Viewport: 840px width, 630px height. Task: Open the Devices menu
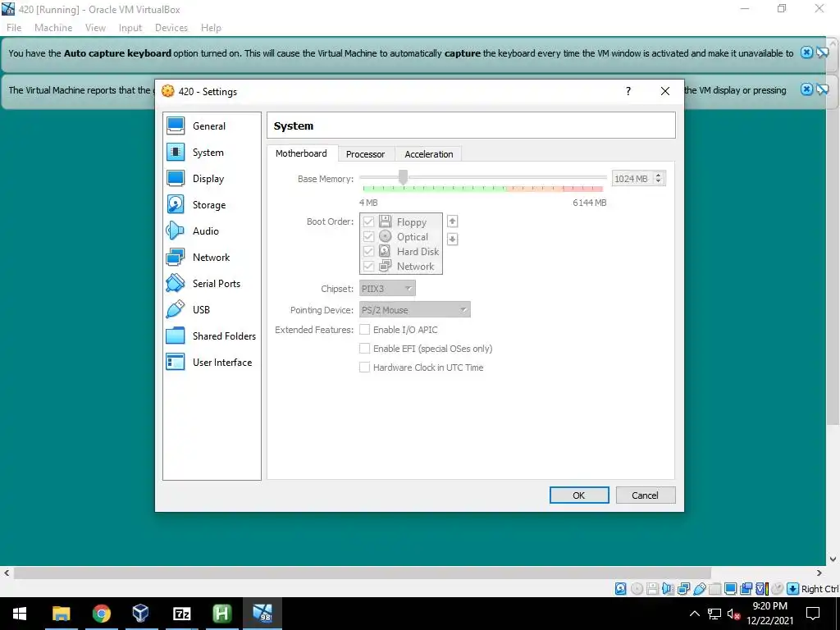click(x=171, y=27)
